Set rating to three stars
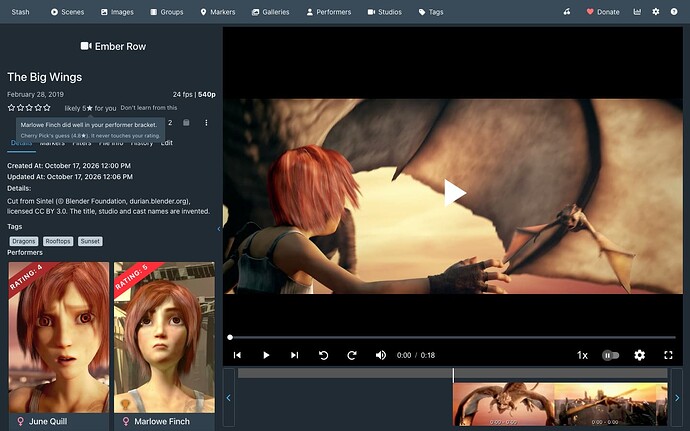The image size is (690, 431). tap(29, 107)
